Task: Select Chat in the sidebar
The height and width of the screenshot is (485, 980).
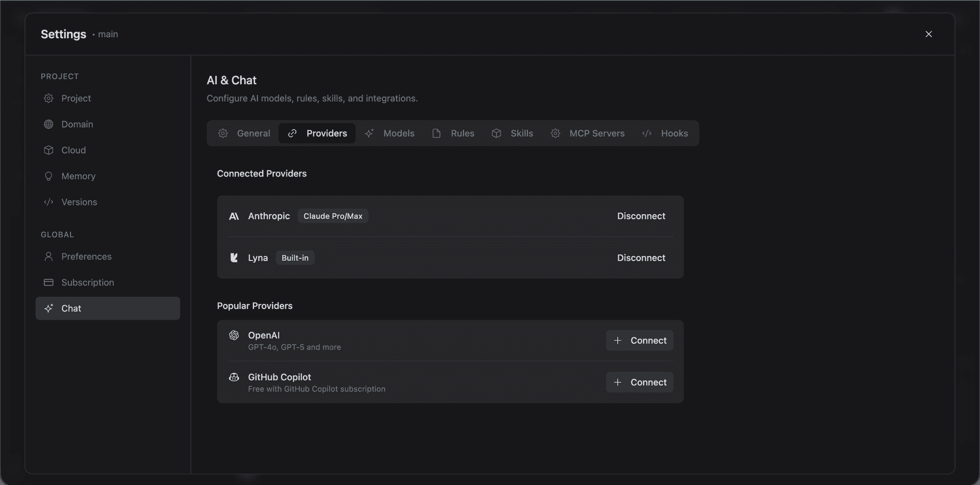Action: pos(108,308)
